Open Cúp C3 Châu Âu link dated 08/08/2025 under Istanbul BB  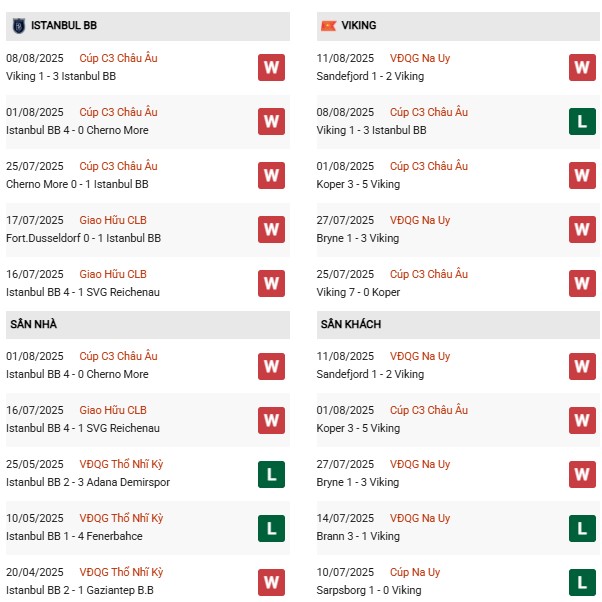118,58
